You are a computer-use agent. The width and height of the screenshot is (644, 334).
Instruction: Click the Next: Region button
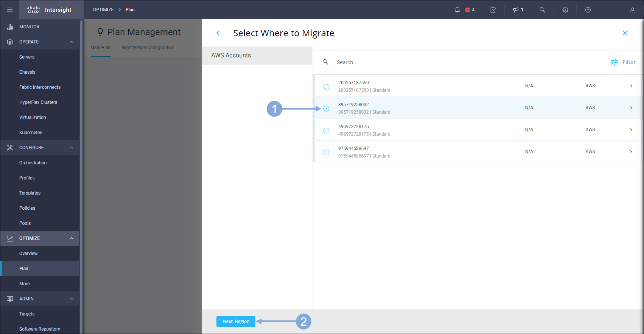click(236, 322)
